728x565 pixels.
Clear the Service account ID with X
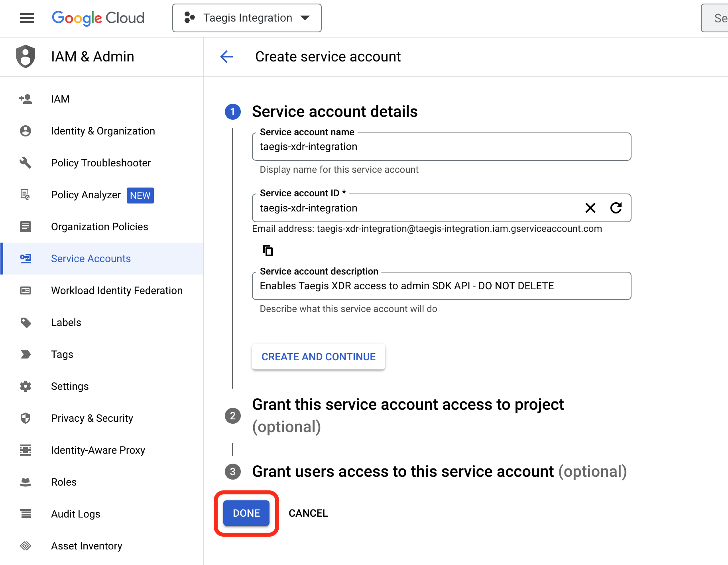click(x=590, y=208)
